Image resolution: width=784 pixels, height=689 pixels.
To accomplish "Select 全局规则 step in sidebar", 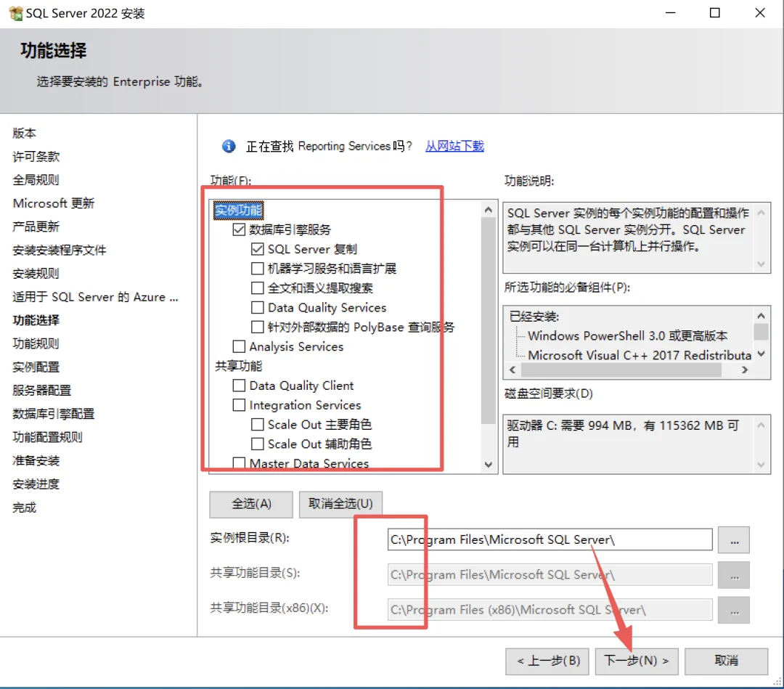I will pyautogui.click(x=36, y=180).
